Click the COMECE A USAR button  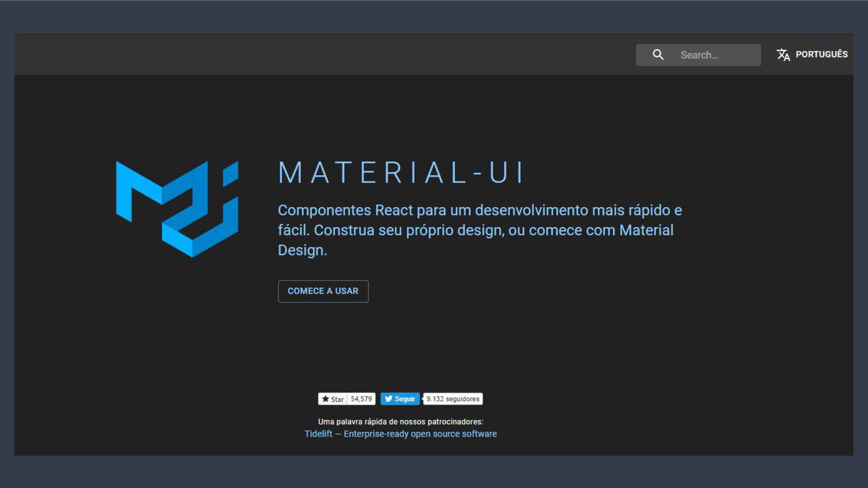(323, 291)
